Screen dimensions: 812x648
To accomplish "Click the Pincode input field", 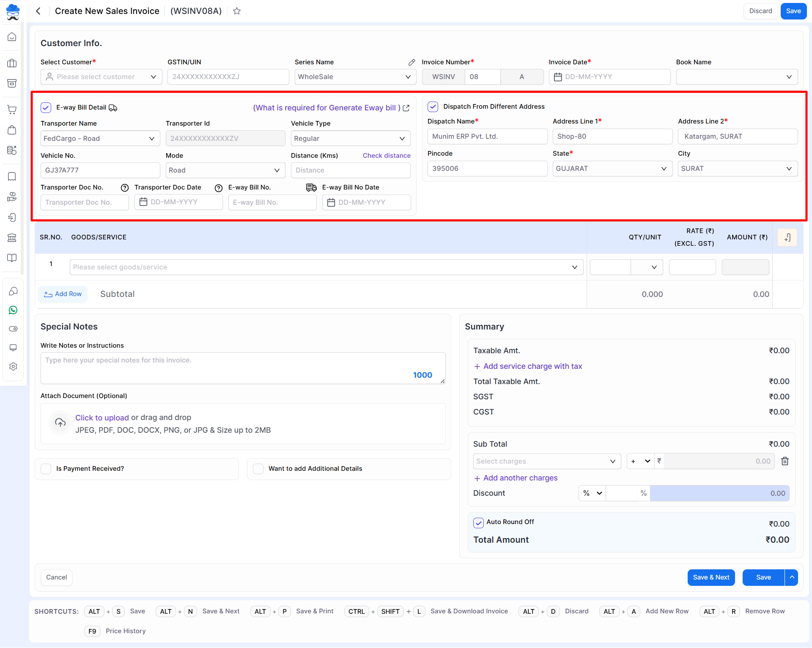I will pyautogui.click(x=487, y=169).
